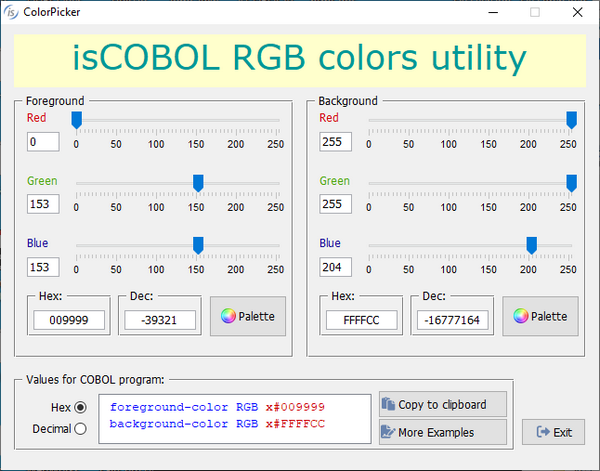Screen dimensions: 600x471
Task: Click the Background Blue value field showing 204
Action: [336, 267]
